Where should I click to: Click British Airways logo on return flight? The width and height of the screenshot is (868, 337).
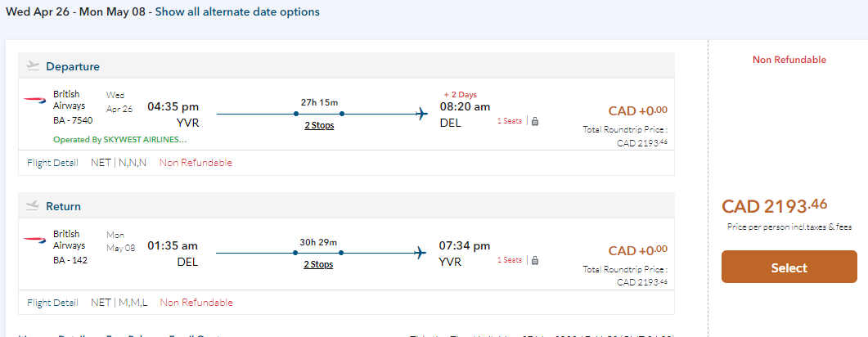click(36, 240)
